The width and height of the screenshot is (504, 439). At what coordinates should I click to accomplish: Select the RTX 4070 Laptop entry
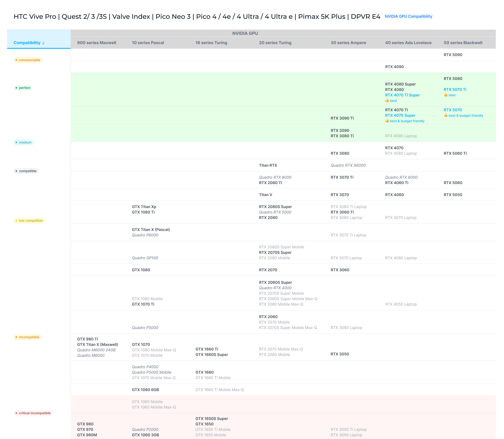401,218
